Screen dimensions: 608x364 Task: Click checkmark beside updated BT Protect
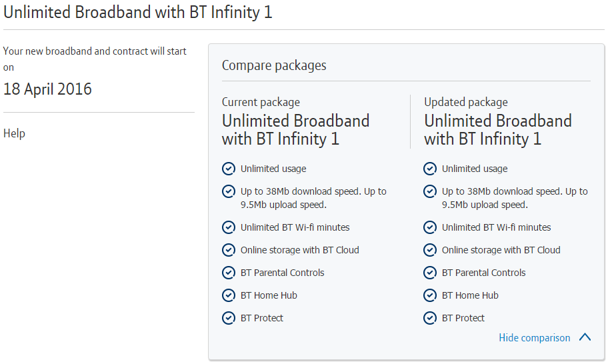(x=430, y=318)
